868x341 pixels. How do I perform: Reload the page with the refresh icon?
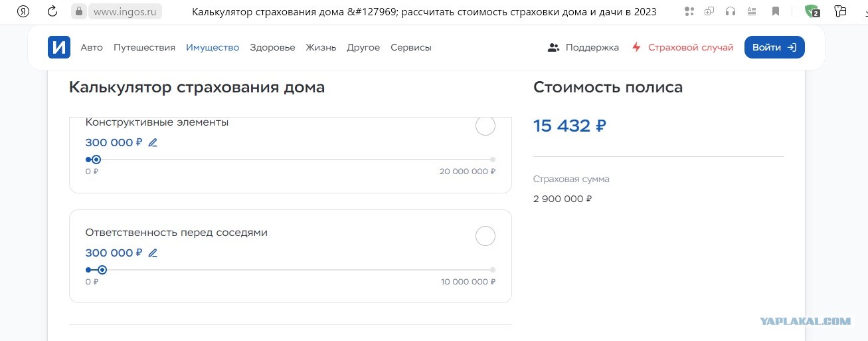coord(52,11)
